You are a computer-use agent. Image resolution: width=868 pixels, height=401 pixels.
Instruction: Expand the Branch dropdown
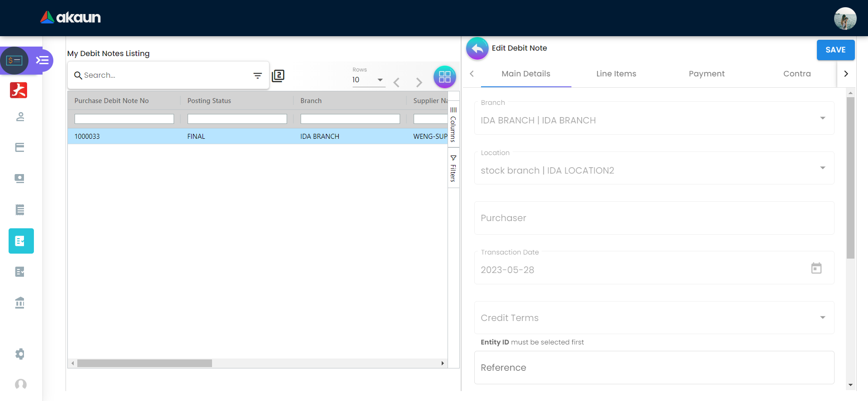click(822, 118)
